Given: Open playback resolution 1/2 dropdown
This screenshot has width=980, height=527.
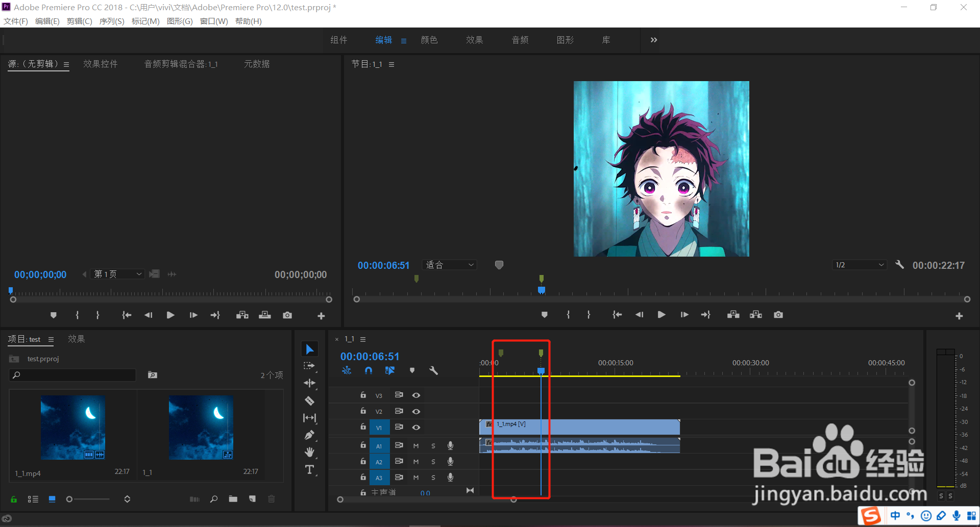Looking at the screenshot, I should point(860,265).
